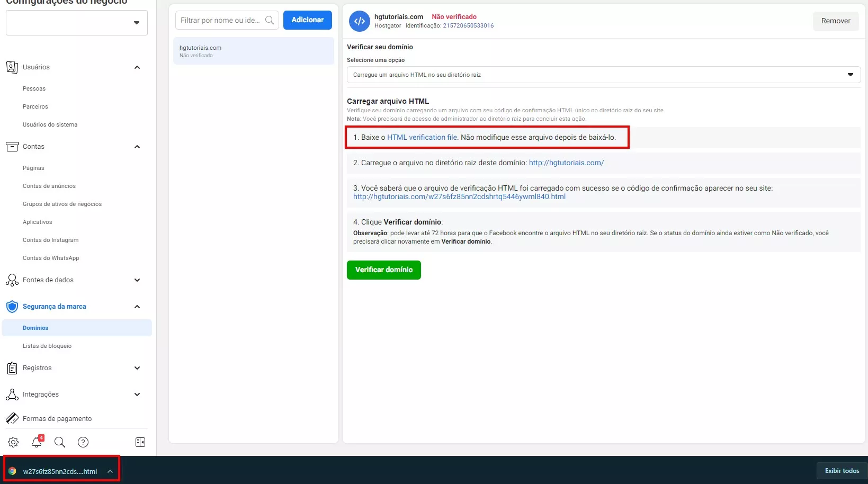Click the Usuários section label
Image resolution: width=868 pixels, height=484 pixels.
tap(36, 67)
